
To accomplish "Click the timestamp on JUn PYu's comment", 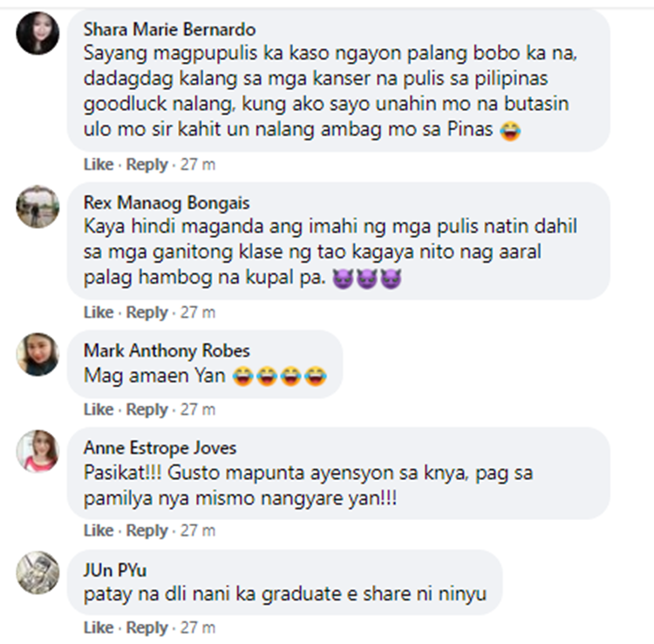I will pos(198,627).
